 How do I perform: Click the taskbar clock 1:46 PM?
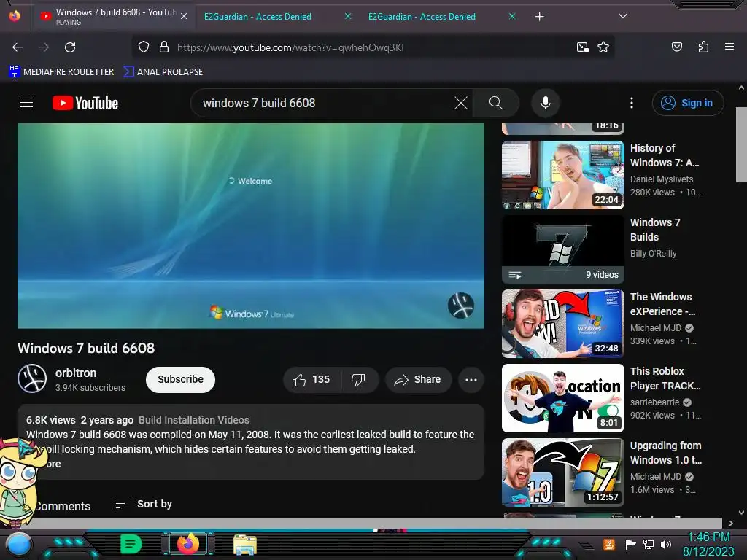[708, 537]
